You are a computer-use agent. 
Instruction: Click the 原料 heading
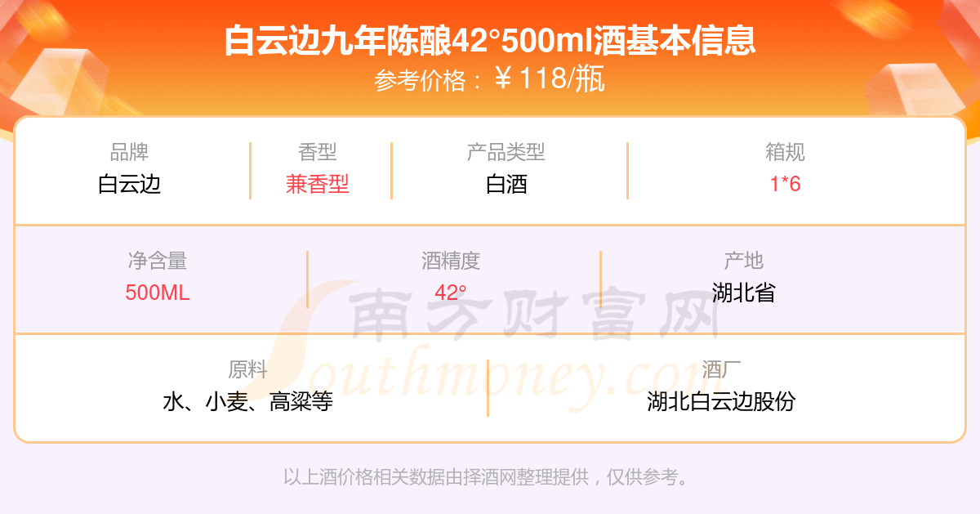coord(248,369)
